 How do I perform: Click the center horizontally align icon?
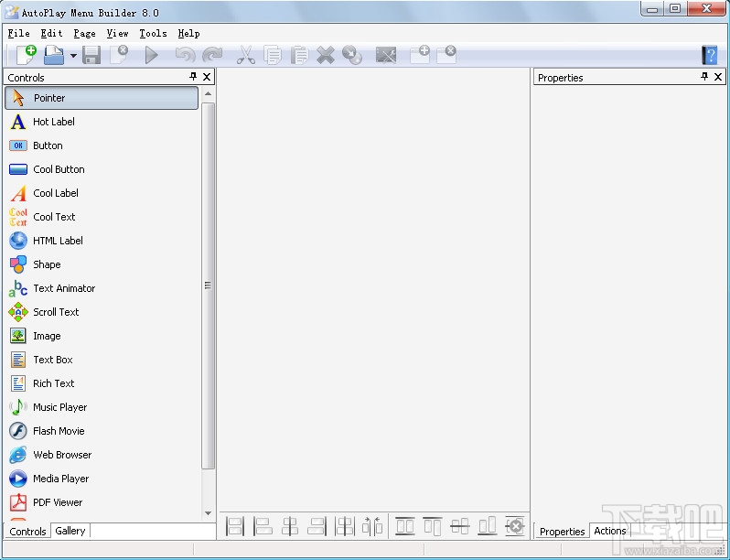[290, 526]
